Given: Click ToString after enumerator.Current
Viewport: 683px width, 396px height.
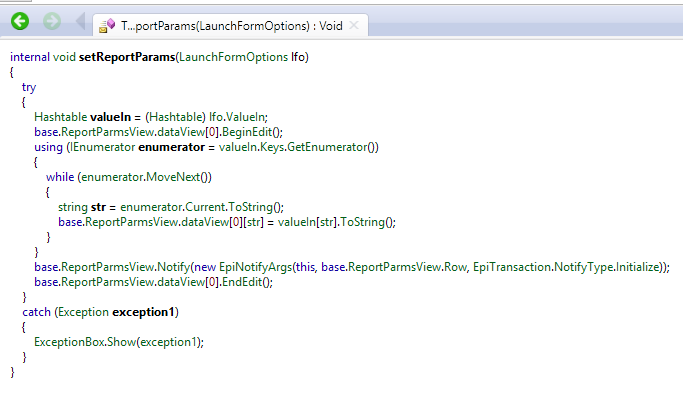Looking at the screenshot, I should [x=250, y=207].
